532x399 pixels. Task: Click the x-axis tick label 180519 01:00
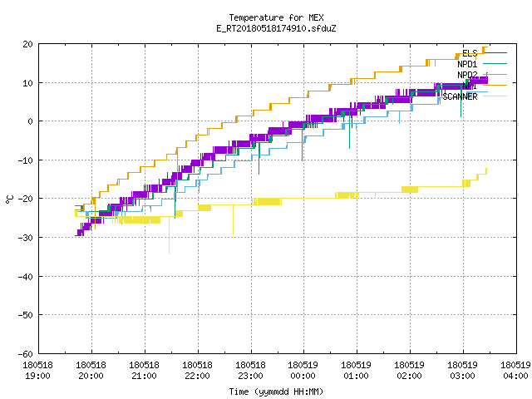pyautogui.click(x=357, y=371)
